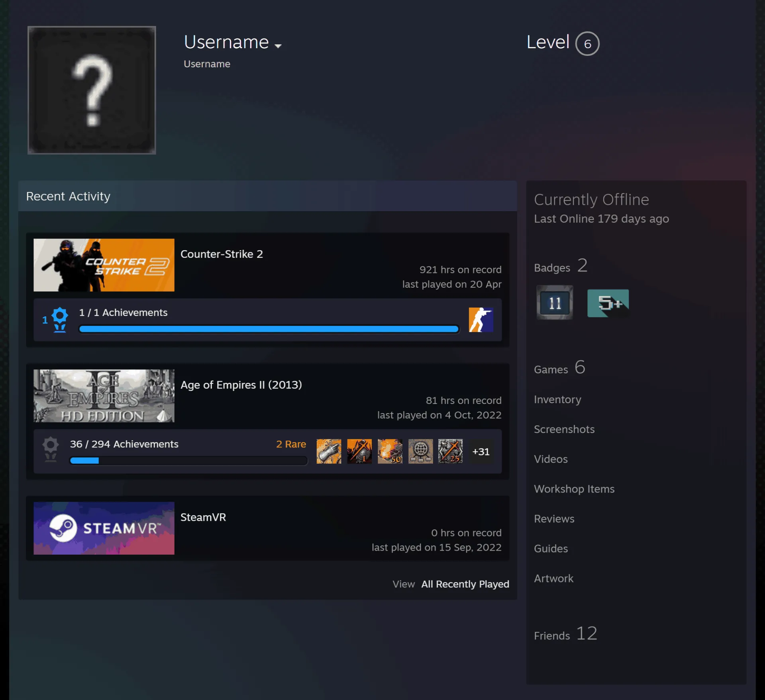Open the Age of Empires II HD banner
The height and width of the screenshot is (700, 765).
104,396
